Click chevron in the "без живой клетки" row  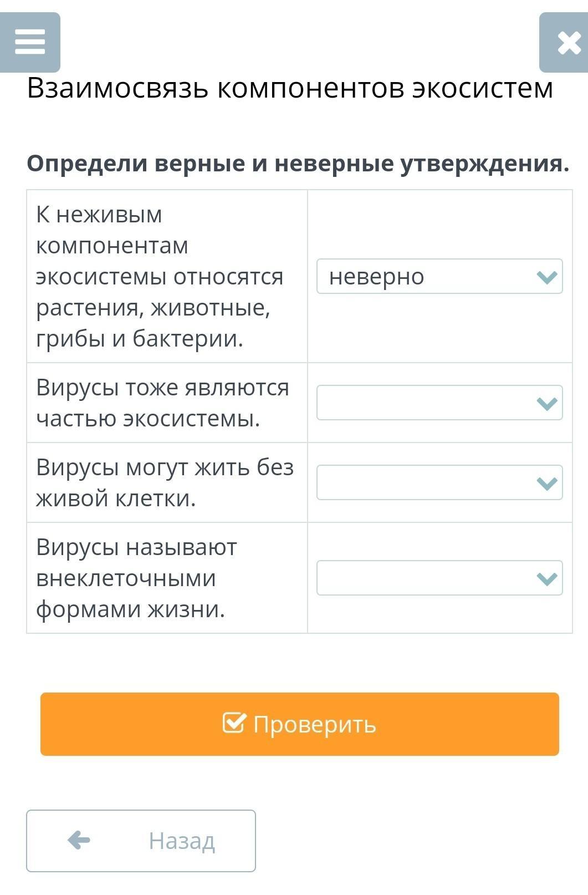pos(547,483)
